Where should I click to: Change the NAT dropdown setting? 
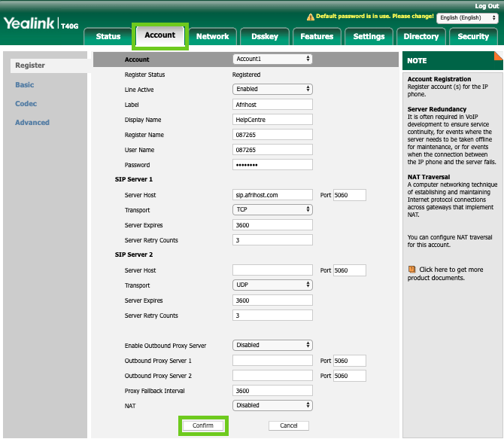click(272, 405)
